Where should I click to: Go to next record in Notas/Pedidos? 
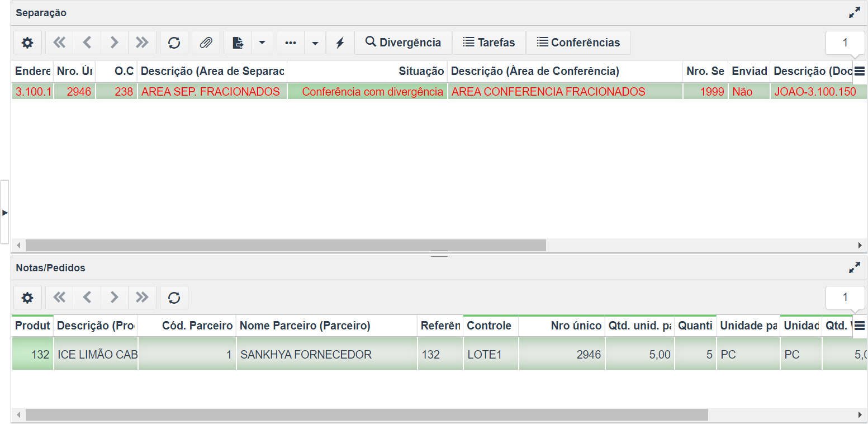coord(115,298)
